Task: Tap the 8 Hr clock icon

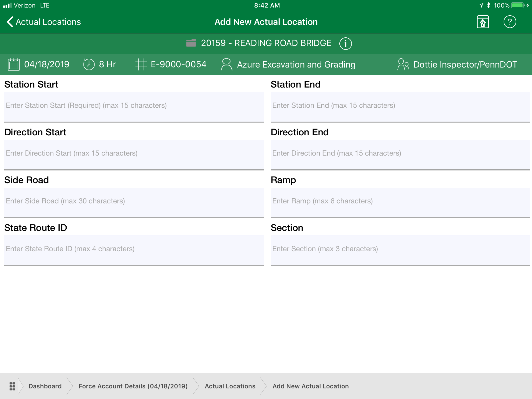Action: pyautogui.click(x=89, y=64)
